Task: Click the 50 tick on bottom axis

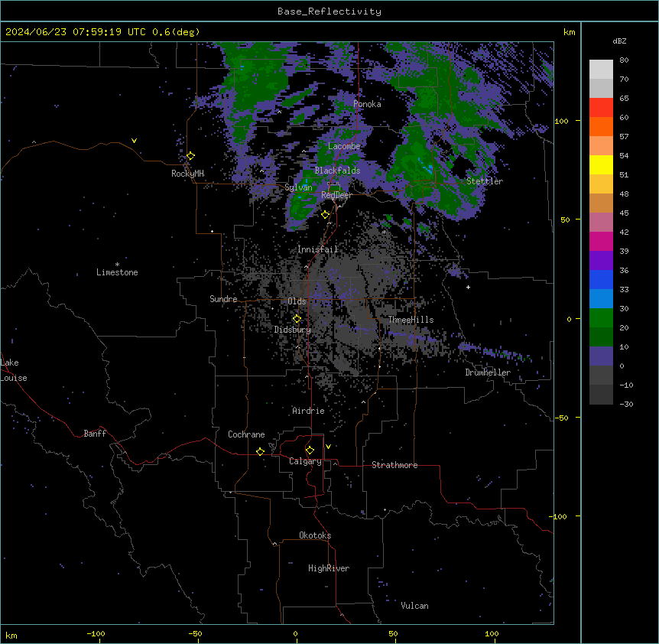Action: [393, 633]
